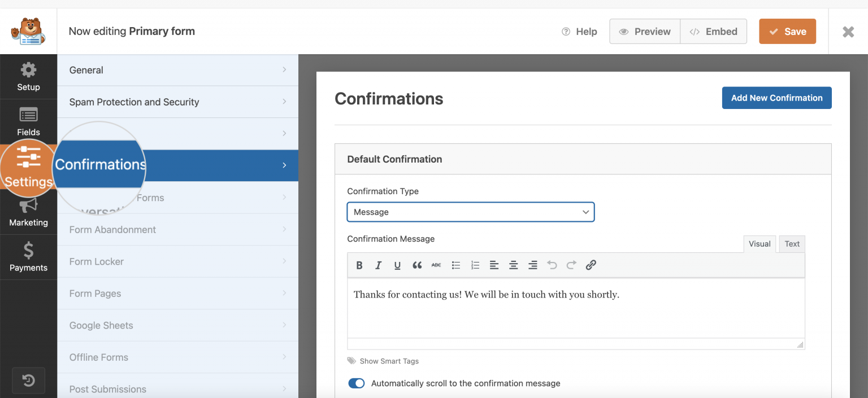
Task: Open Google Sheets settings
Action: point(178,325)
